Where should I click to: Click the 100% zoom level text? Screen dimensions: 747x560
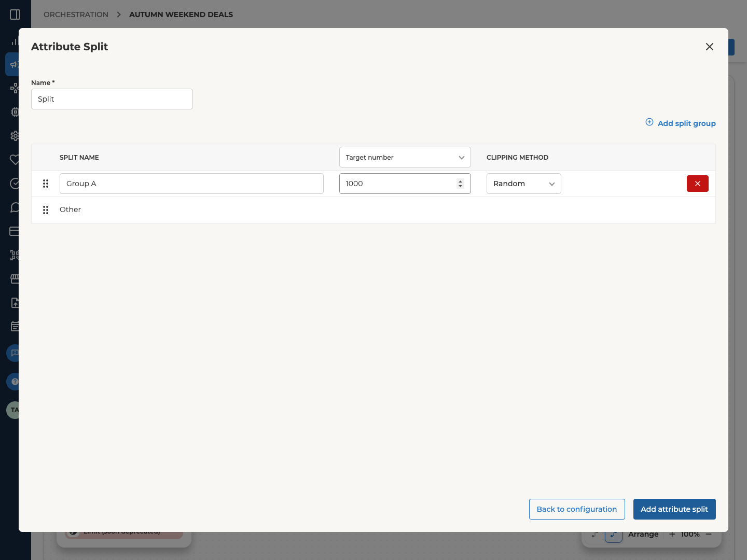pyautogui.click(x=690, y=535)
